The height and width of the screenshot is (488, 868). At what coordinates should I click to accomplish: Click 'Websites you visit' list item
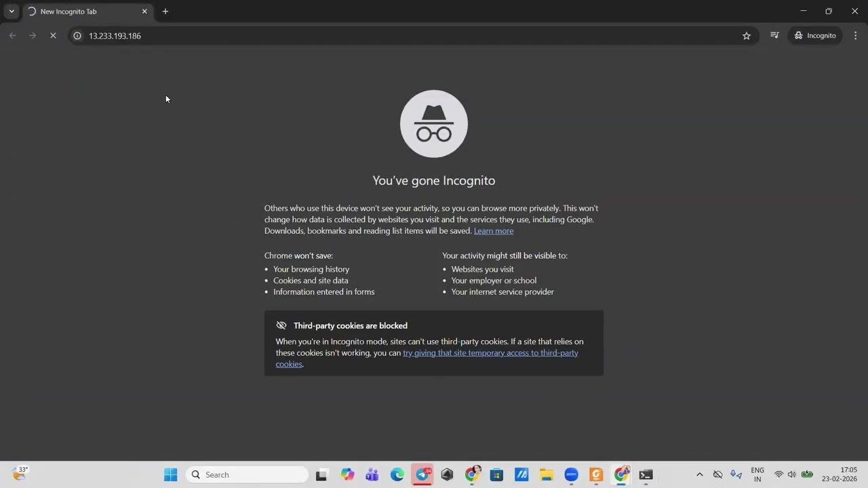483,270
